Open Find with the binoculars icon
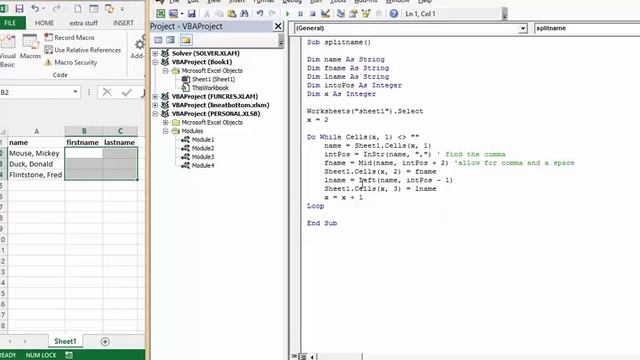 tap(244, 13)
